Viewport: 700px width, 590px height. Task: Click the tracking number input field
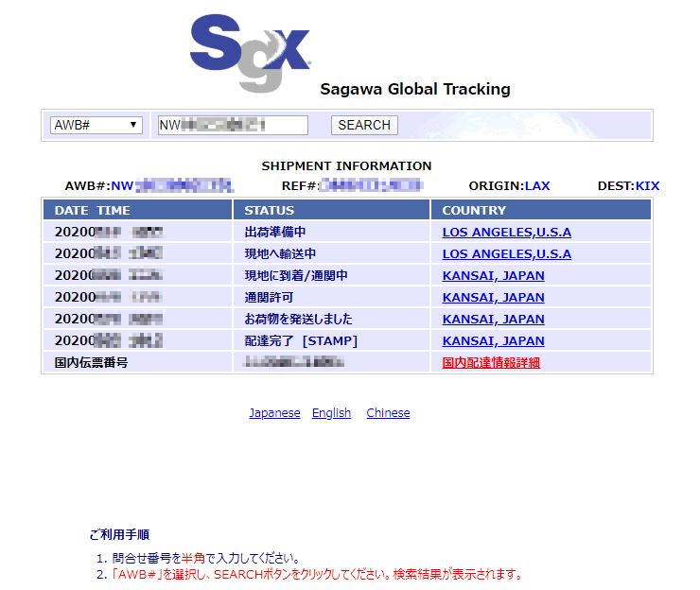click(233, 125)
